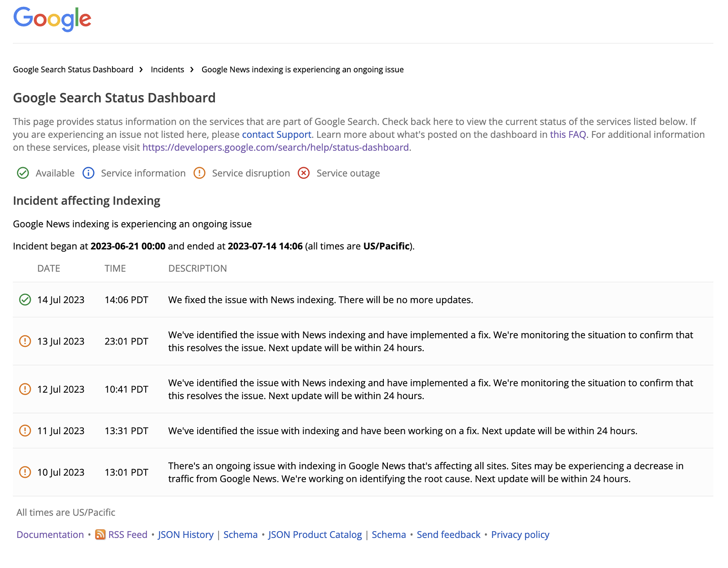Open the Incidents breadcrumb
This screenshot has height=568, width=728.
click(168, 70)
